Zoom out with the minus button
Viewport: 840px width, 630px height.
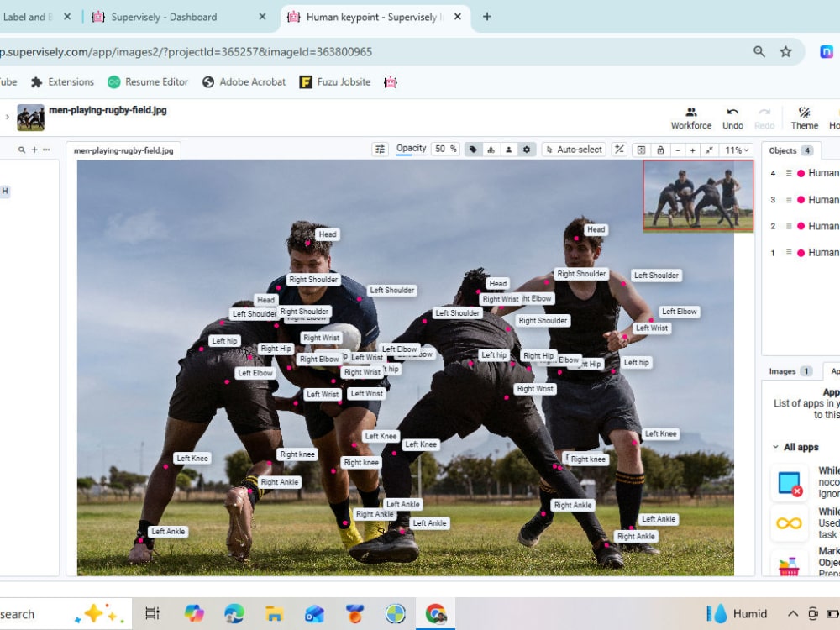tap(678, 150)
